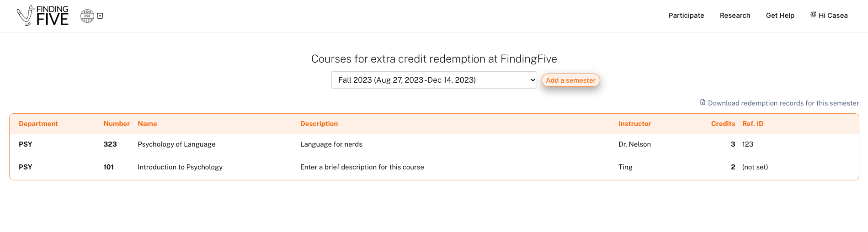
Task: Click the FindingFive logo
Action: click(43, 16)
